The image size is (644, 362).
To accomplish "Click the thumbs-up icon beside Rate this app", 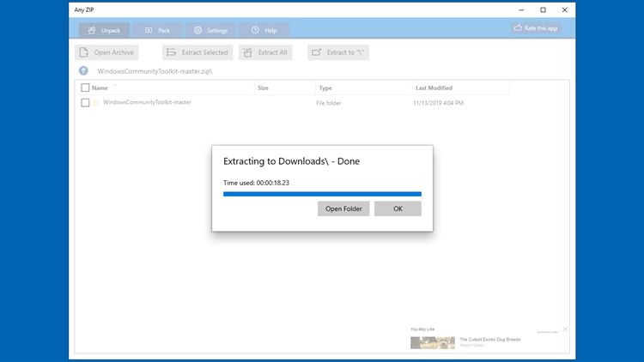I will point(518,28).
